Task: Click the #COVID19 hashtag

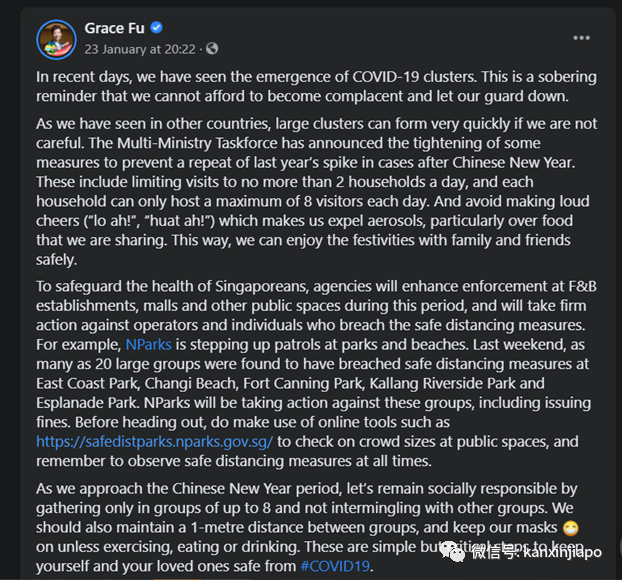Action: (x=335, y=565)
